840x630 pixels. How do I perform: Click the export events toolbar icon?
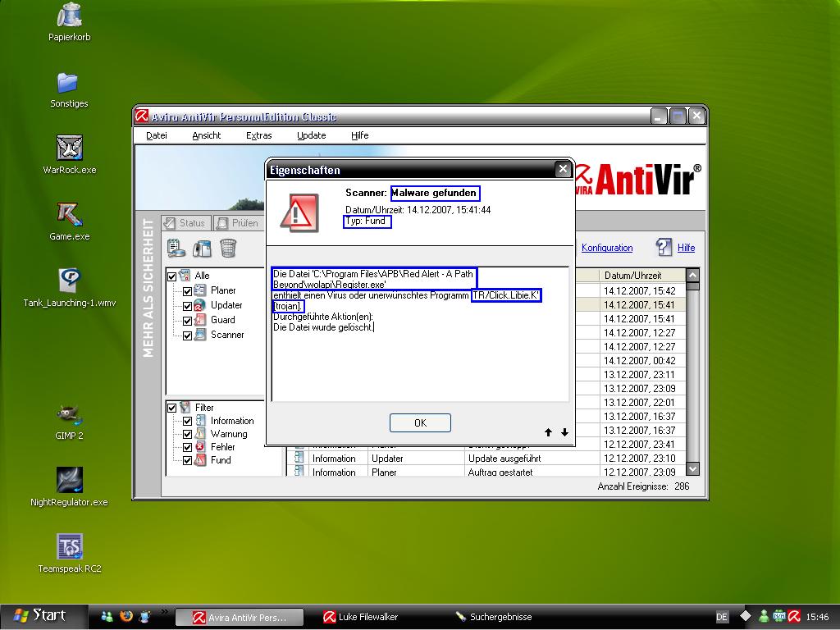202,248
